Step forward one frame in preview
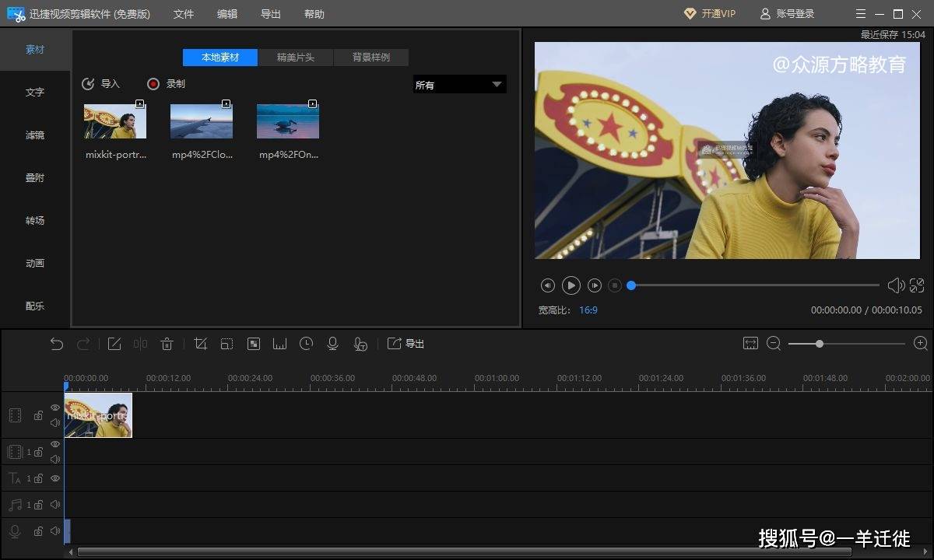 (595, 285)
